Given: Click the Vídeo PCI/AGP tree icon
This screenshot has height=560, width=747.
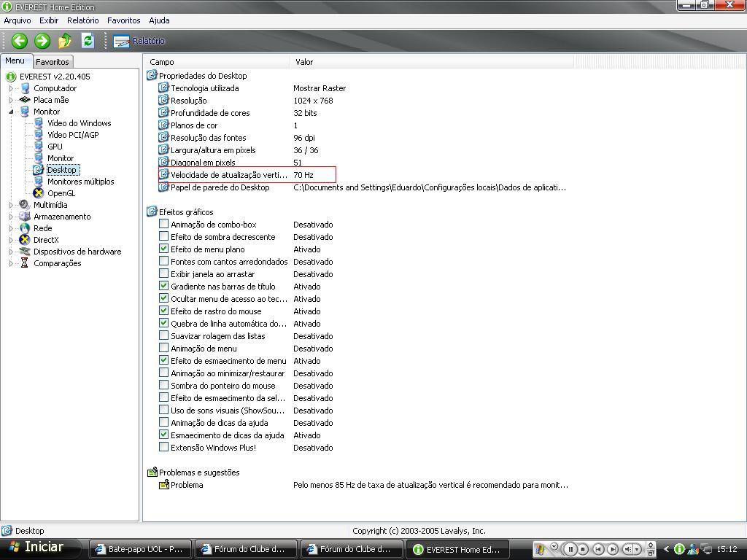Looking at the screenshot, I should point(39,135).
